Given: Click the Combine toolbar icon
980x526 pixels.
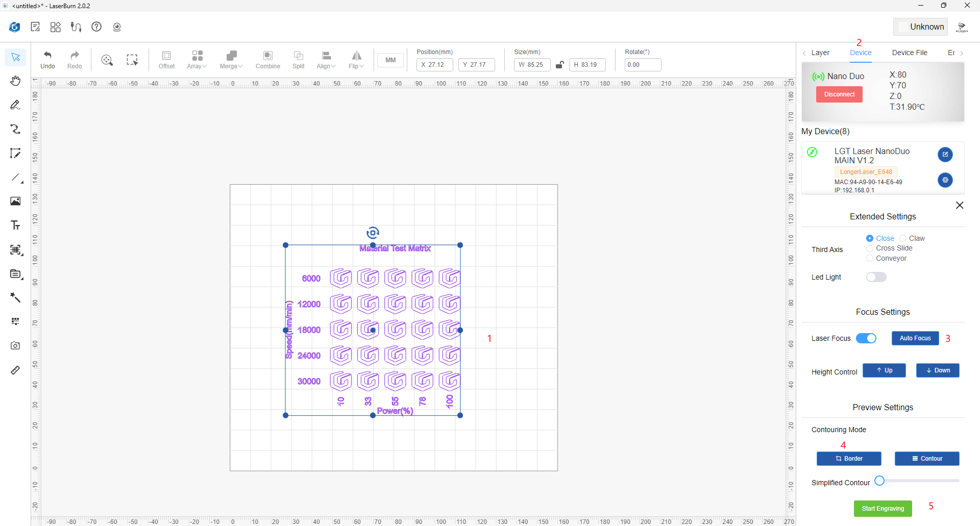Looking at the screenshot, I should click(x=268, y=60).
